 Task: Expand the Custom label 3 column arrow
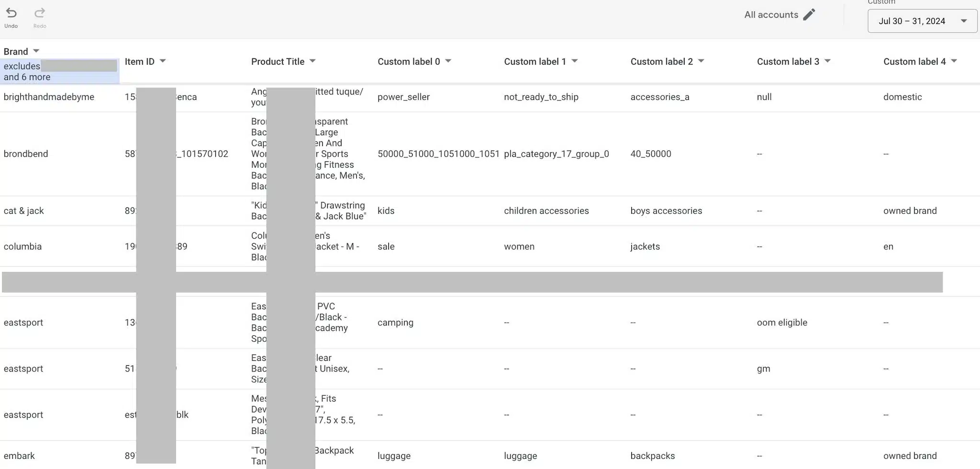[x=827, y=61]
